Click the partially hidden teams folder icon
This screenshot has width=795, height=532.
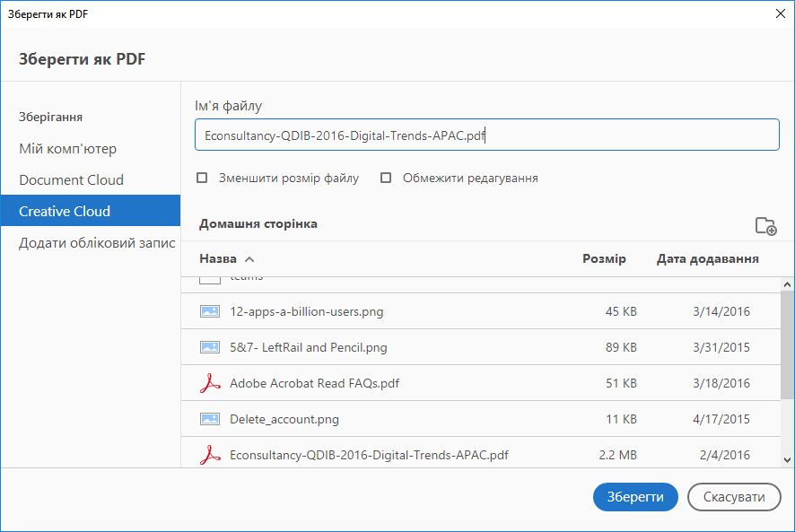(210, 279)
